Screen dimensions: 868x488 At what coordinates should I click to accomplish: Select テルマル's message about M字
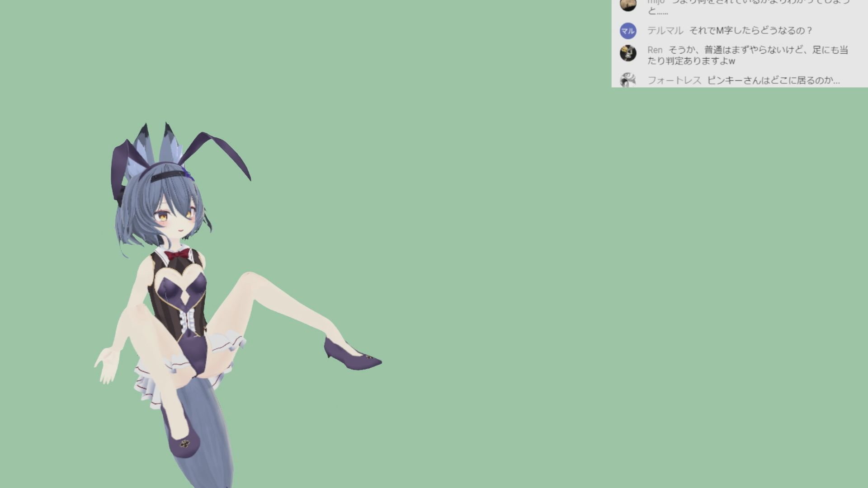point(750,31)
